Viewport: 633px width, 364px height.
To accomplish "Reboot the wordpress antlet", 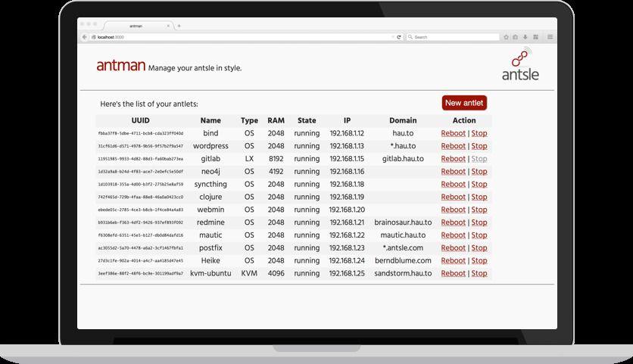I will [x=453, y=146].
